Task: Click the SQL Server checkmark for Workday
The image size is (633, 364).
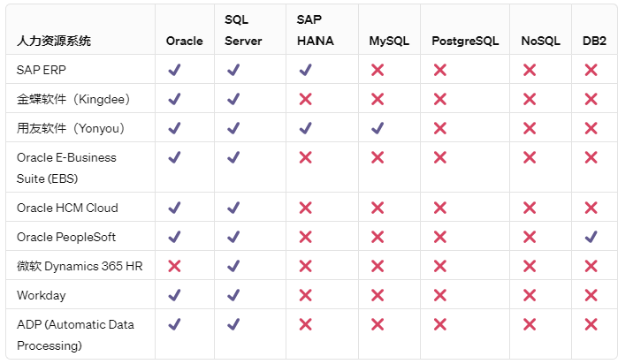Action: coord(233,295)
